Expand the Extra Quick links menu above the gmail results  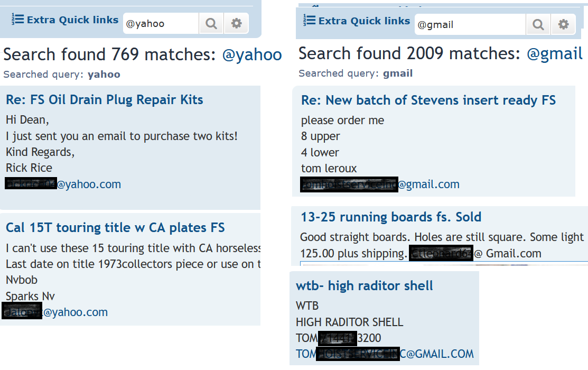[364, 21]
